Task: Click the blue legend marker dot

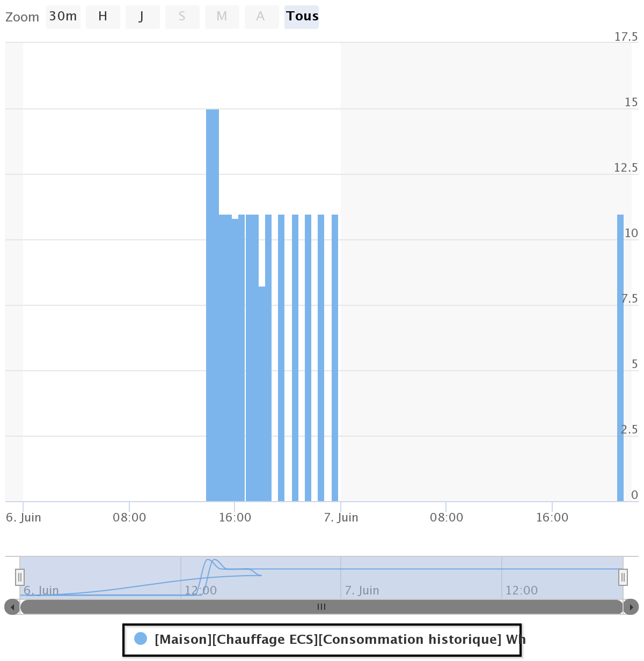Action: (141, 638)
